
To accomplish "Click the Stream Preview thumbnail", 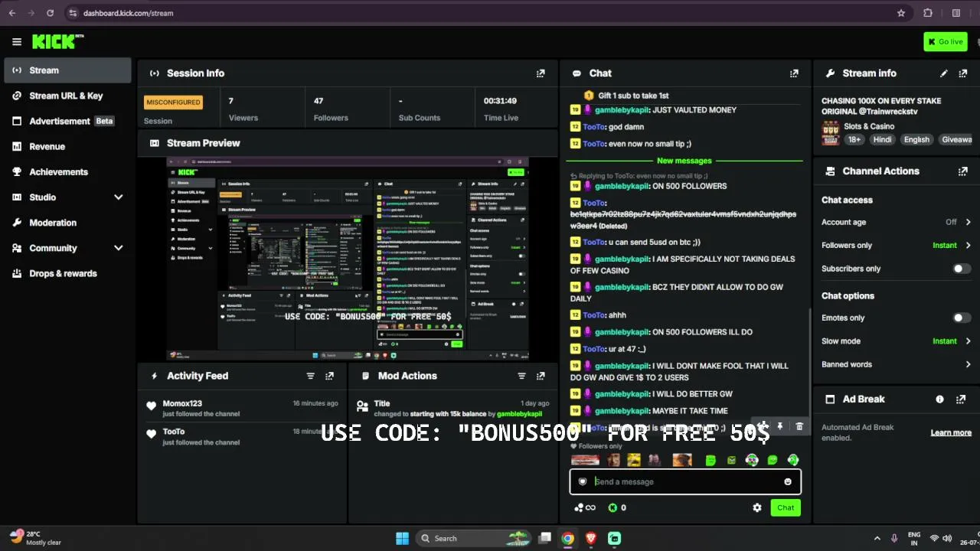I will tap(348, 259).
